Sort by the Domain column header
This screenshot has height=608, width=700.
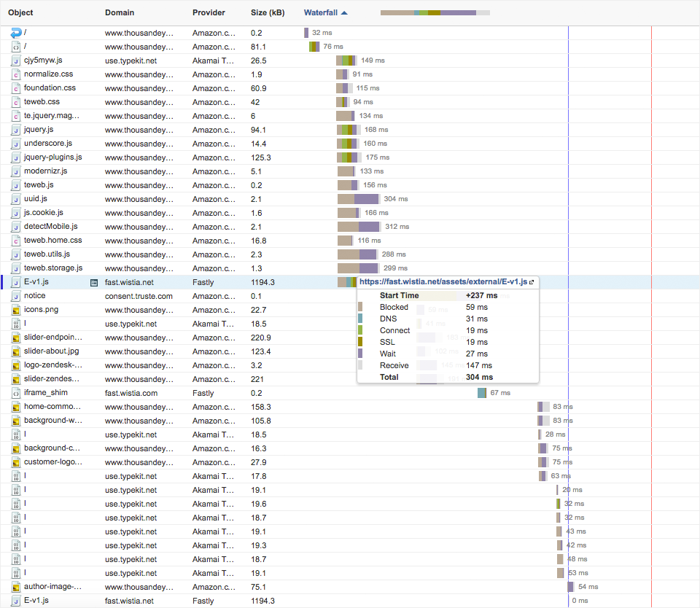click(120, 12)
